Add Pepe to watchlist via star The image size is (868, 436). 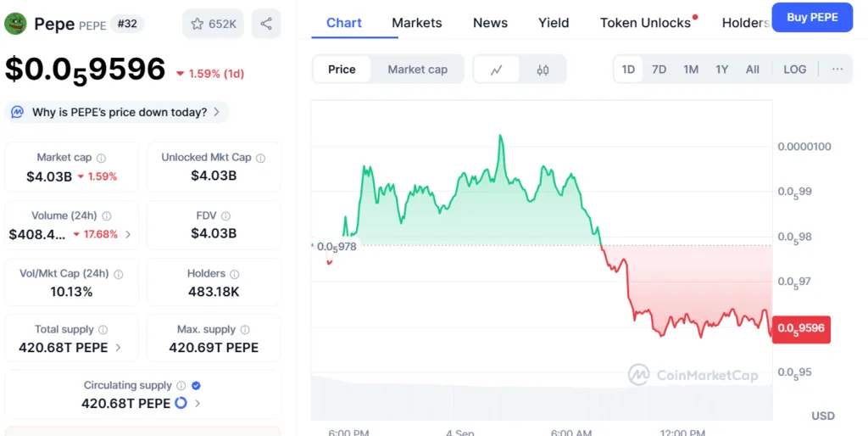pos(213,24)
